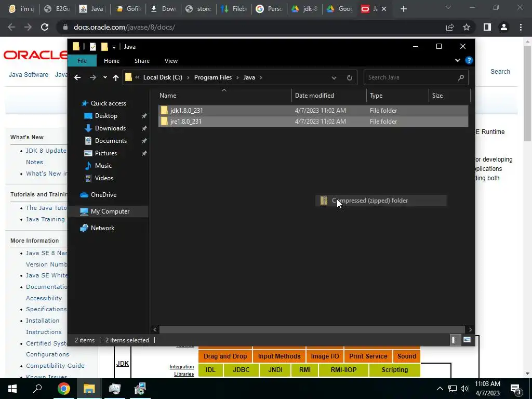Click the JDBC box in Oracle diagram

(x=241, y=370)
